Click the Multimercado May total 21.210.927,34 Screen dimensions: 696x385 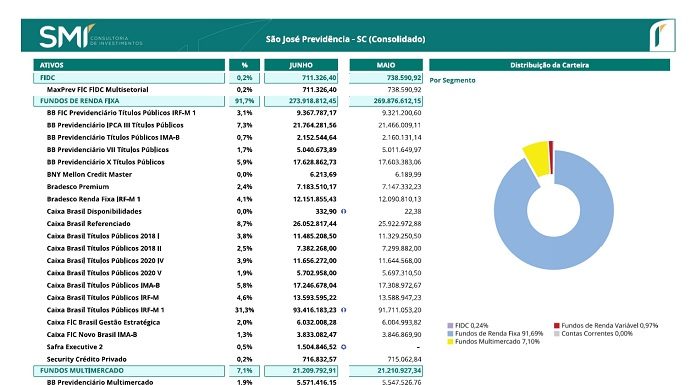[399, 370]
